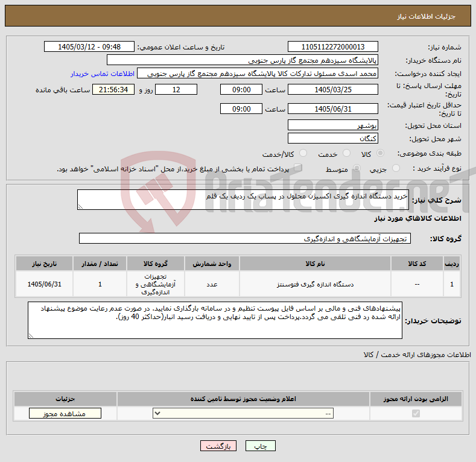Click the response deadline date 1405/03/25
476x462 pixels.
click(x=332, y=89)
